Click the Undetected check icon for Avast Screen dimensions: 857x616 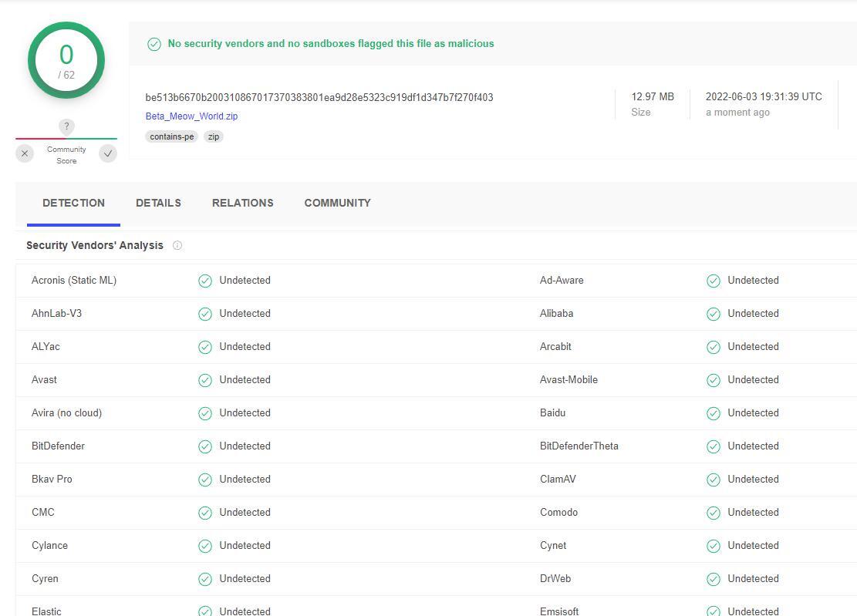[x=205, y=380]
